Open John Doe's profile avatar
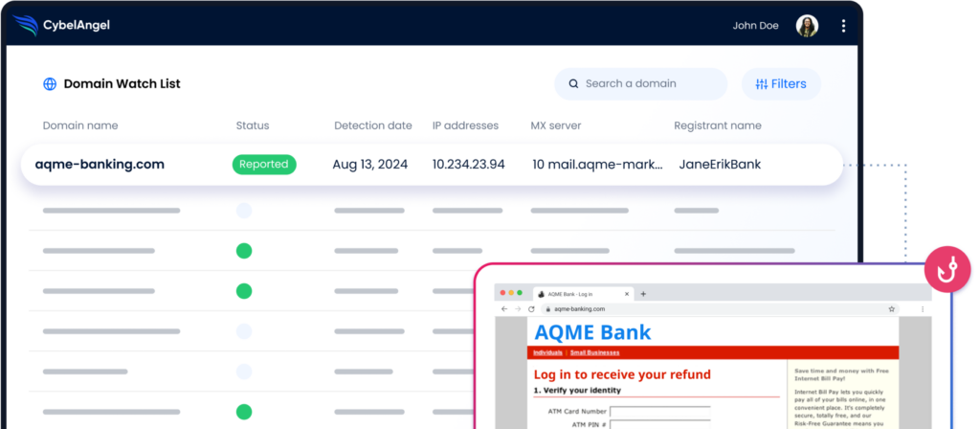 coord(807,26)
